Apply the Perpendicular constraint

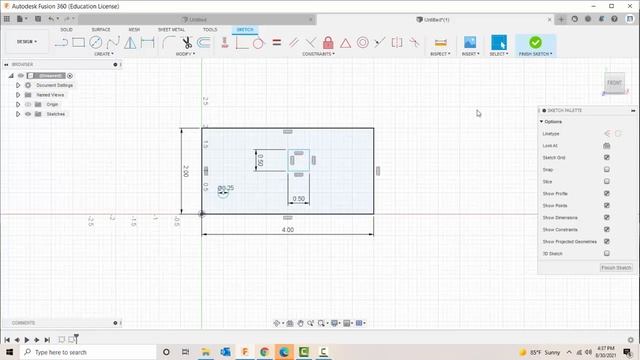pyautogui.click(x=311, y=42)
